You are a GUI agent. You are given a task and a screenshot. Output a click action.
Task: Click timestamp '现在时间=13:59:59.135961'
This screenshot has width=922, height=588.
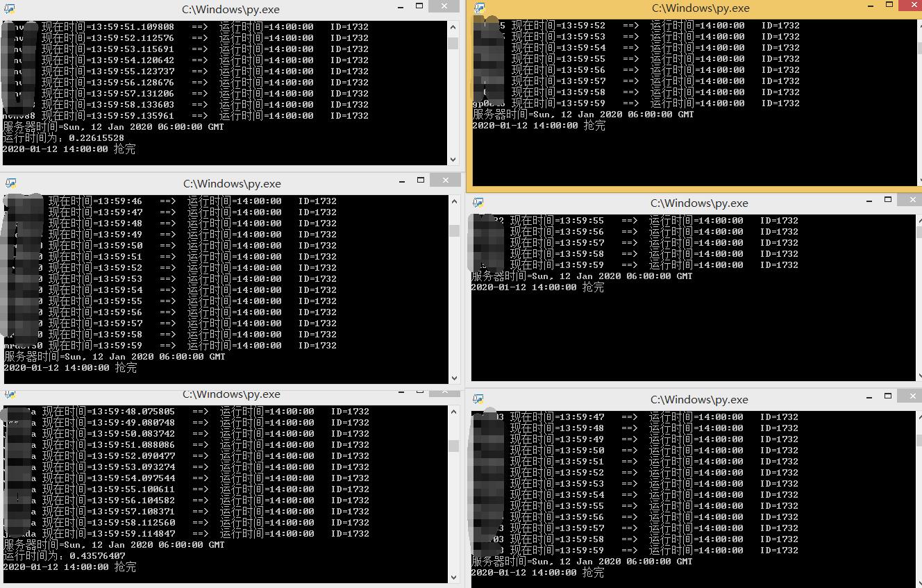(x=108, y=116)
